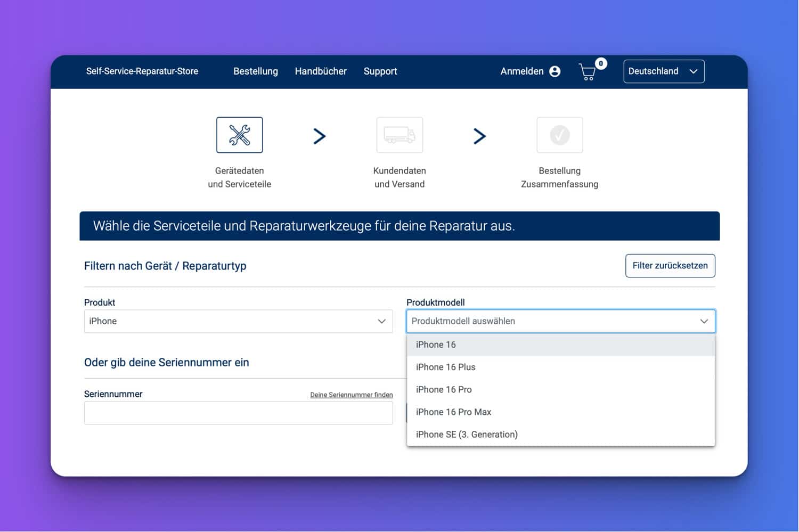Click the user account icon
The height and width of the screenshot is (532, 799).
pyautogui.click(x=555, y=71)
